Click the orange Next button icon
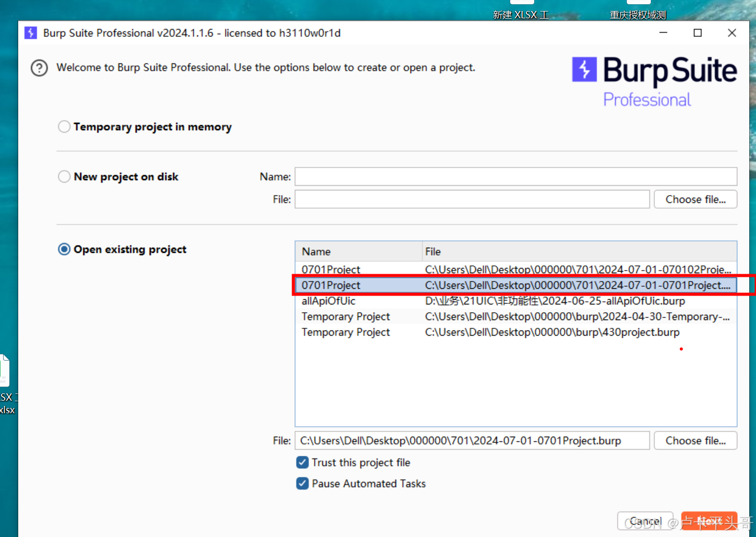Viewport: 756px width, 537px height. click(x=709, y=520)
